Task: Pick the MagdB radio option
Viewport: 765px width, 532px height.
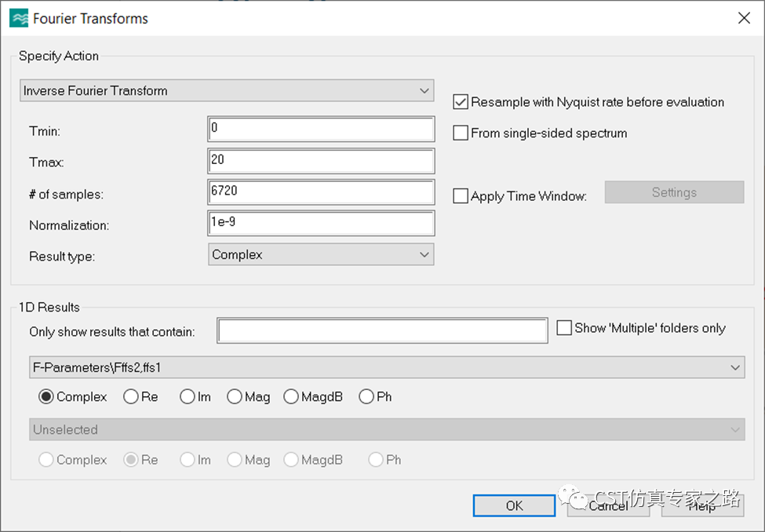Action: tap(291, 397)
